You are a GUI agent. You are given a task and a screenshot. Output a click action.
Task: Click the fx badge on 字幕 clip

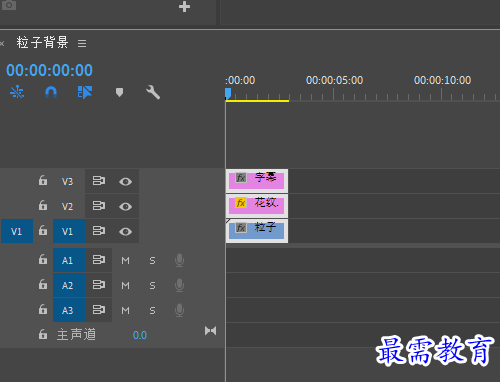click(x=241, y=178)
